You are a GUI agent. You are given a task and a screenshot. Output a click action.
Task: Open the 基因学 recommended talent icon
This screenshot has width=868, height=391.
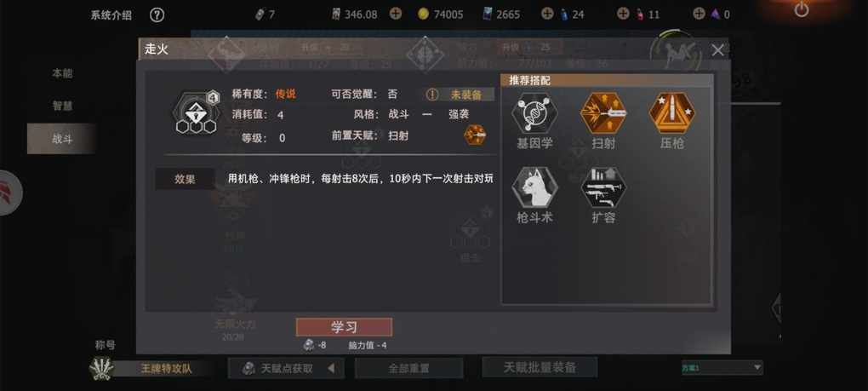[534, 113]
